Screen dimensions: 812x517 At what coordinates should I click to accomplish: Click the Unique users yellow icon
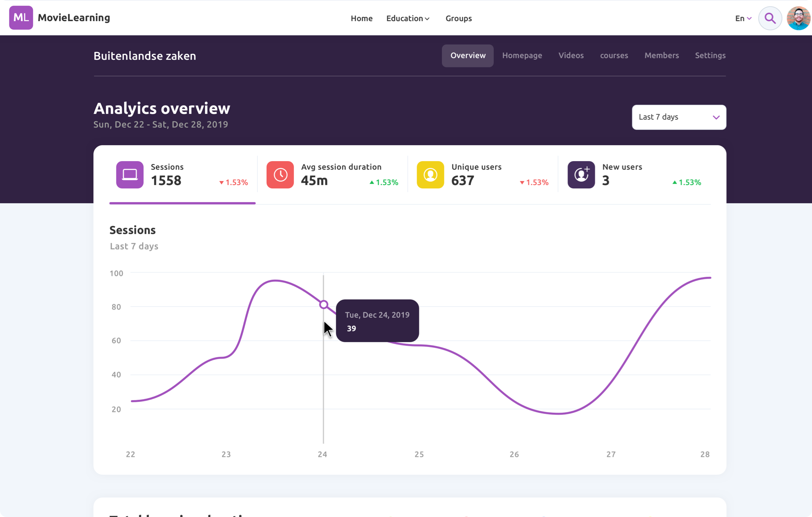pyautogui.click(x=430, y=175)
